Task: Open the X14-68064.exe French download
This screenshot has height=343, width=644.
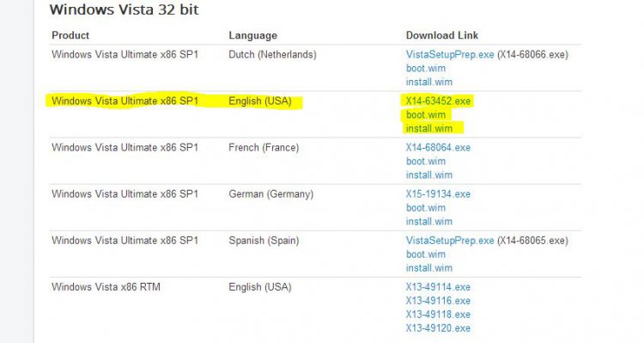Action: 438,148
